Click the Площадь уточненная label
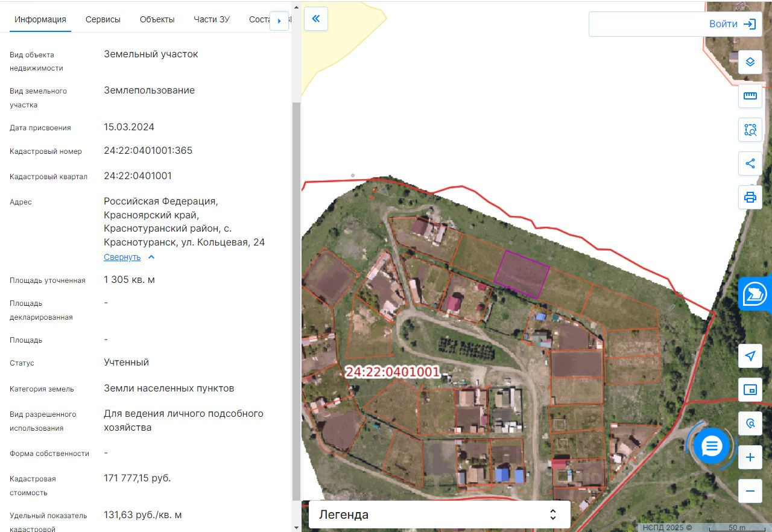Image resolution: width=772 pixels, height=532 pixels. tap(48, 280)
